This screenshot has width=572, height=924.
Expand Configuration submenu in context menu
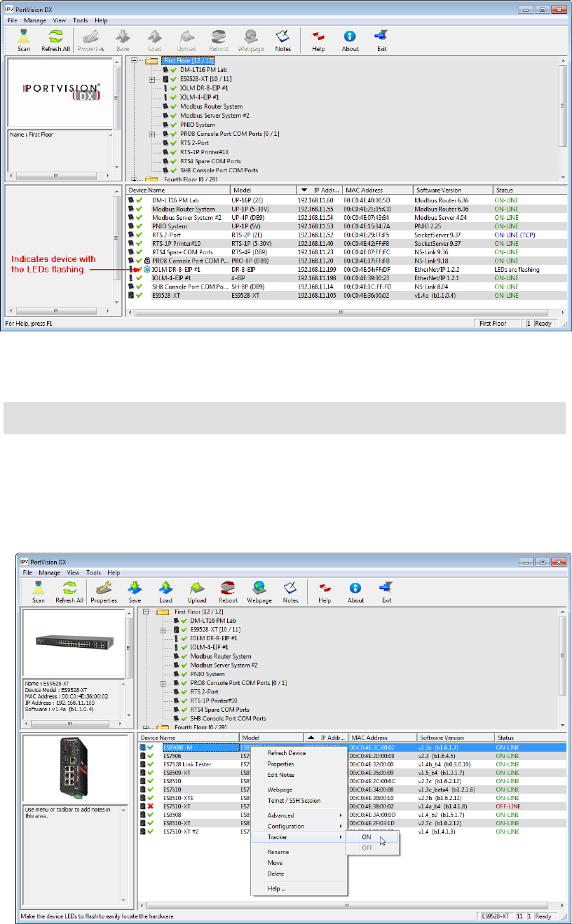point(299,827)
